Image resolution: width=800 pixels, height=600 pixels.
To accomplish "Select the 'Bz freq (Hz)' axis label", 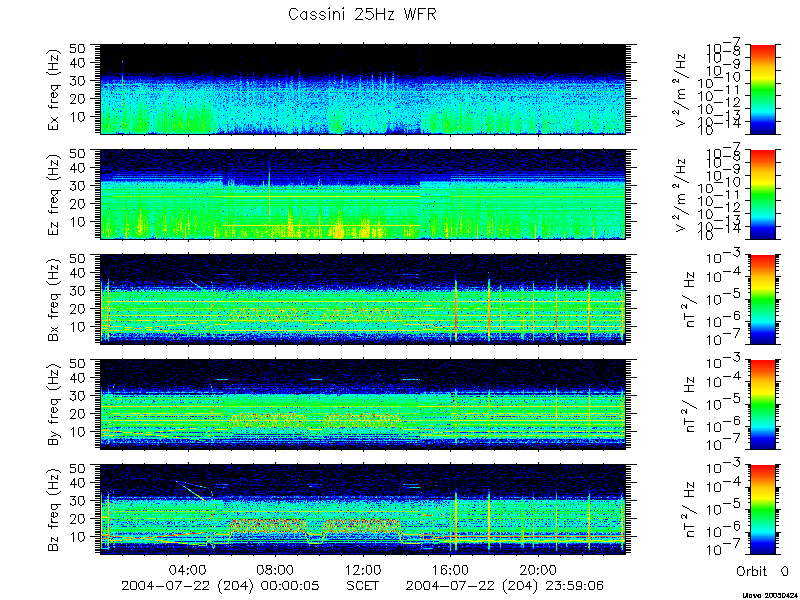I will [x=55, y=510].
